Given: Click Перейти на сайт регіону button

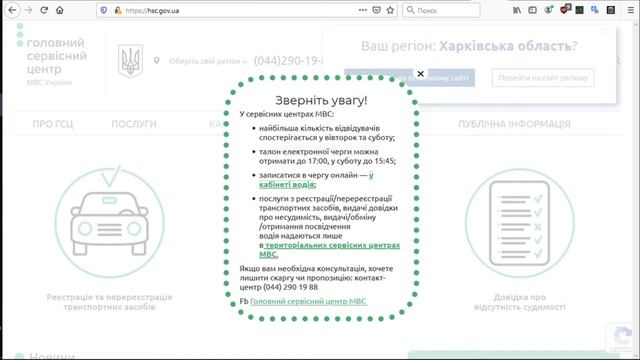Looking at the screenshot, I should pos(543,78).
